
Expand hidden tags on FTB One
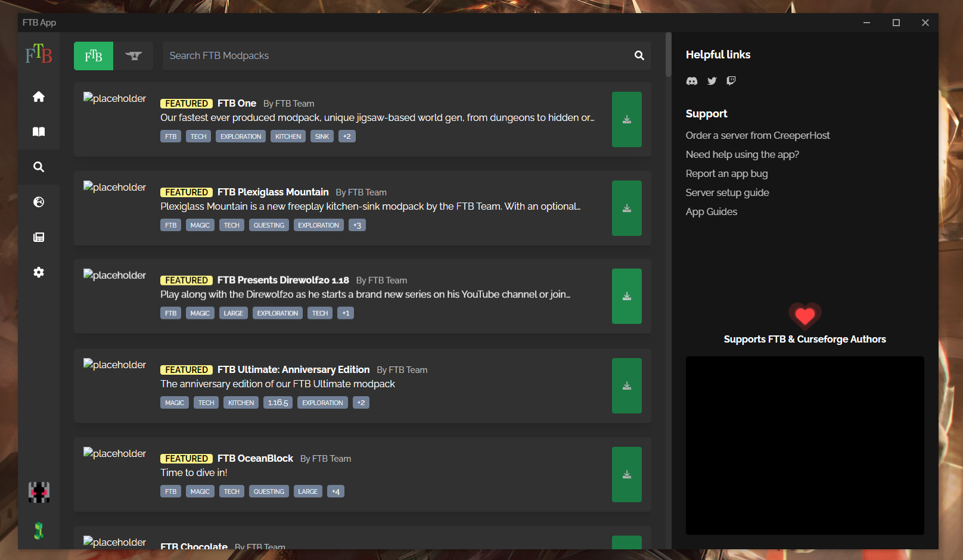coord(347,136)
